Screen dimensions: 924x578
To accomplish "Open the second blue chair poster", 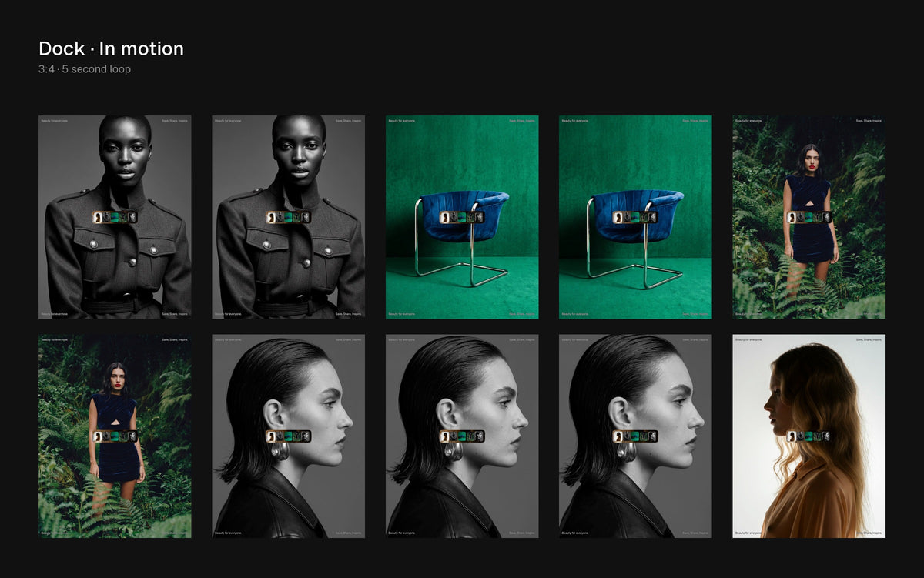I will pyautogui.click(x=635, y=217).
